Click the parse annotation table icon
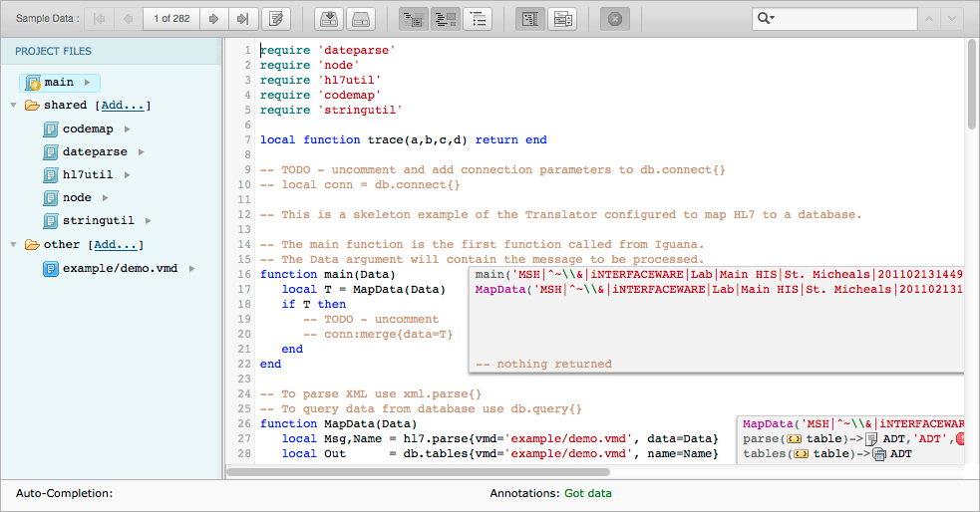 pos(794,439)
